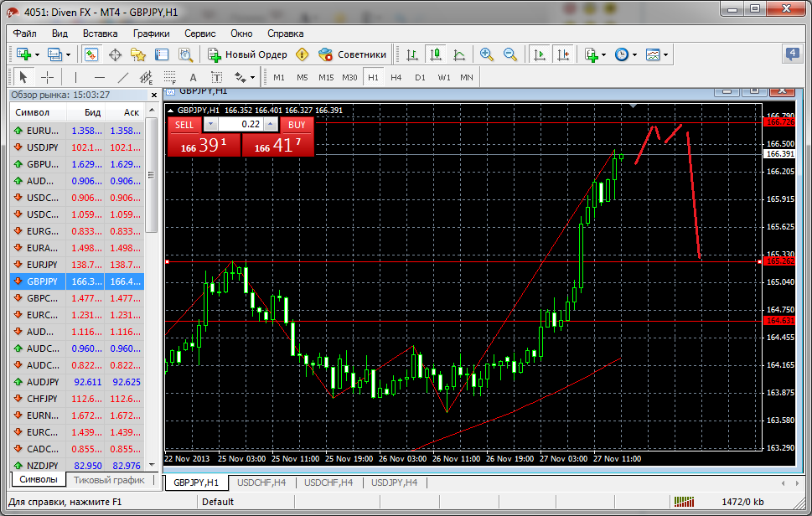Toggle the Navigator star-folder icon

pos(138,54)
